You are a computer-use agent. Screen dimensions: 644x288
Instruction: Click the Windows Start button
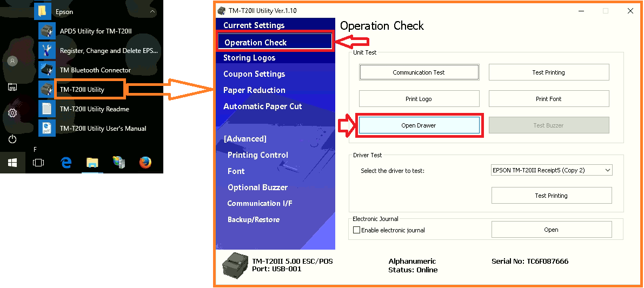click(x=12, y=163)
